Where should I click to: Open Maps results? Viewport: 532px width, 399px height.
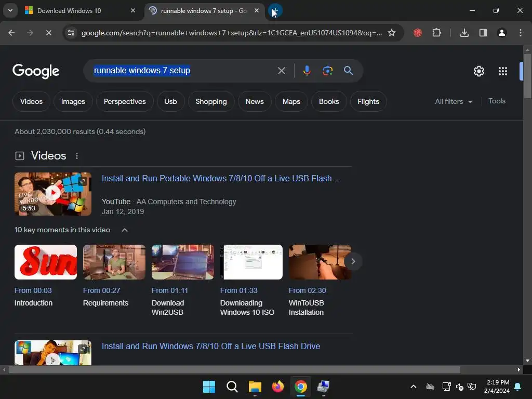[x=291, y=101]
